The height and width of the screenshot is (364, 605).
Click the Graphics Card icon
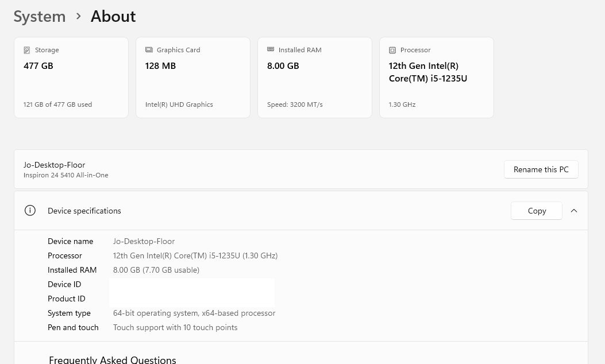point(149,50)
